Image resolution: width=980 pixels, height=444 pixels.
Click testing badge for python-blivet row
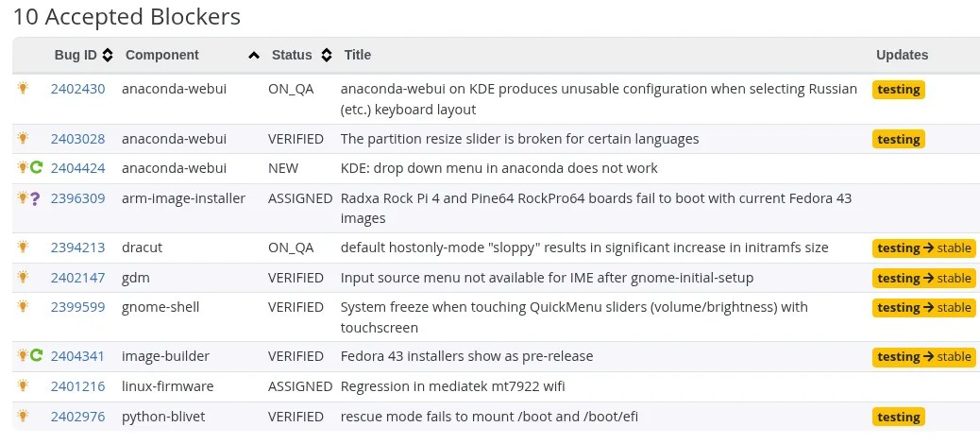[x=898, y=417]
